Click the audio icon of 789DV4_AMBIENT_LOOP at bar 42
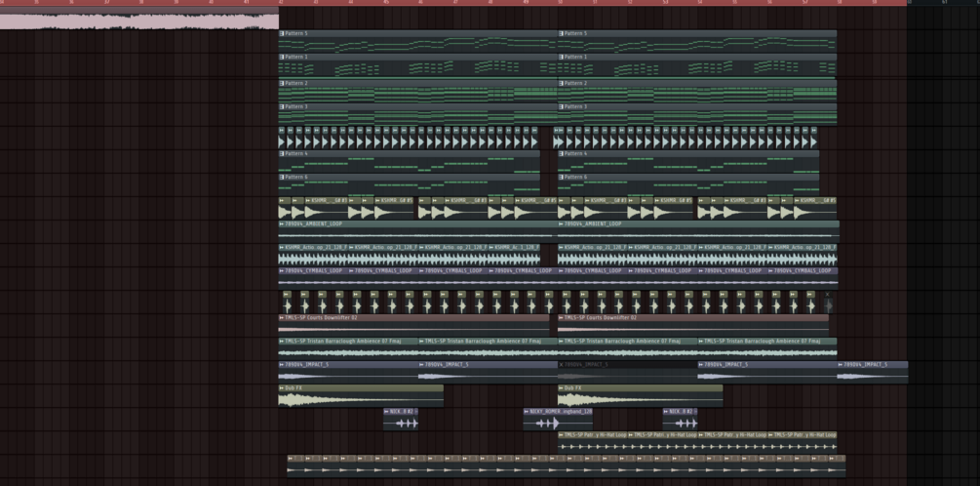Screen dimensions: 980x486 click(x=282, y=223)
